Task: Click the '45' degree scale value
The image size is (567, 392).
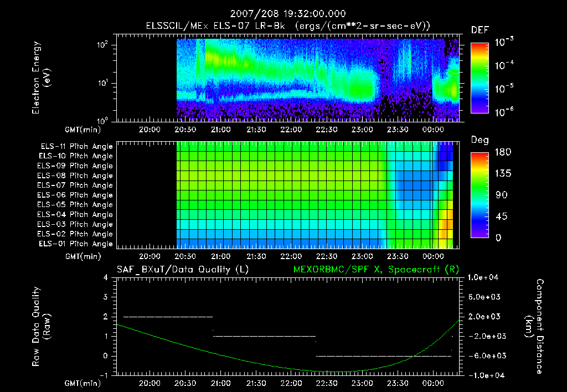Action: pyautogui.click(x=501, y=216)
